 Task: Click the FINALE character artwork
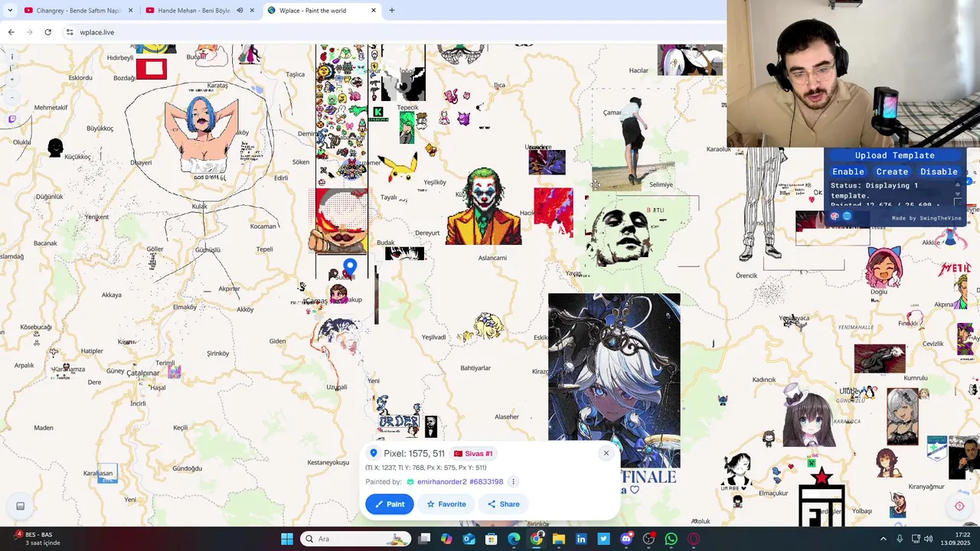(614, 380)
